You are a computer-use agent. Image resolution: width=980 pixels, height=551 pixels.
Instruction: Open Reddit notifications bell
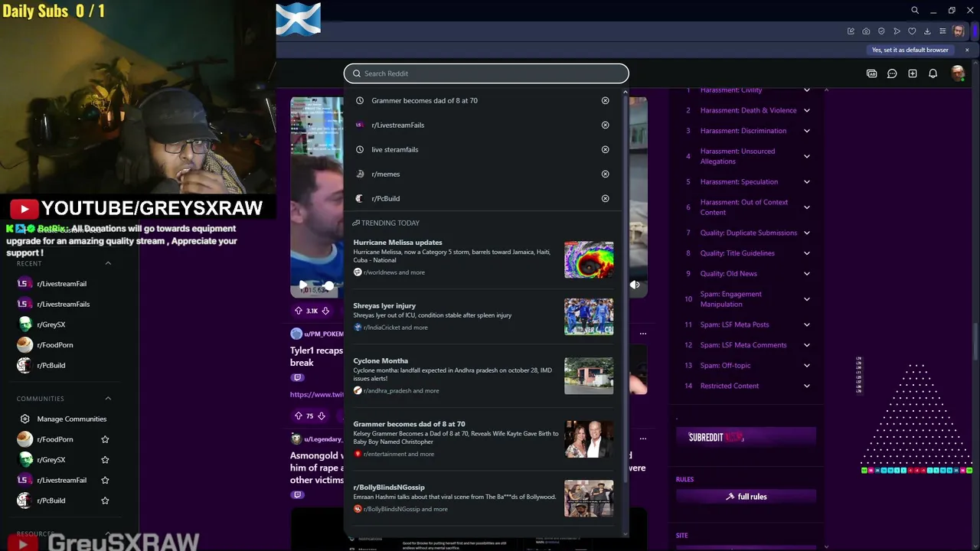point(933,73)
